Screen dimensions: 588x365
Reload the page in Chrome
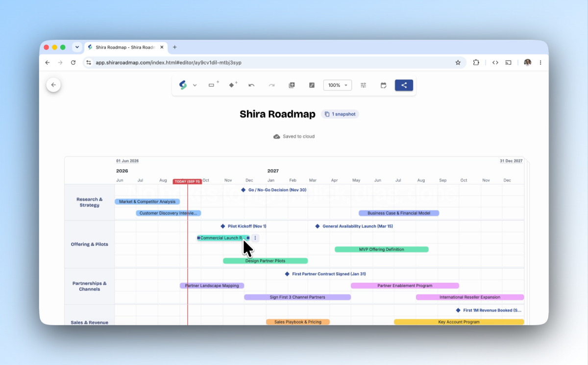(73, 62)
